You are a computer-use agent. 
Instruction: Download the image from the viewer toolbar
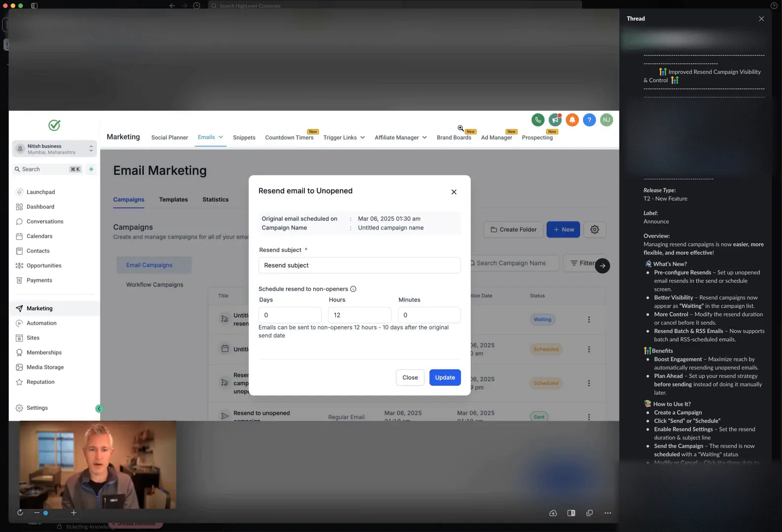tap(553, 513)
